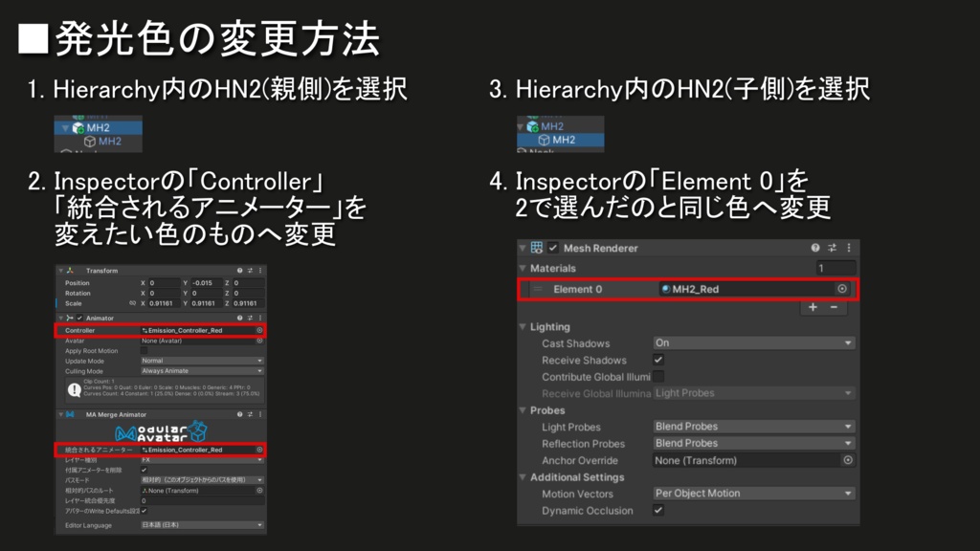980x551 pixels.
Task: Open パスモード dropdown
Action: [x=202, y=480]
